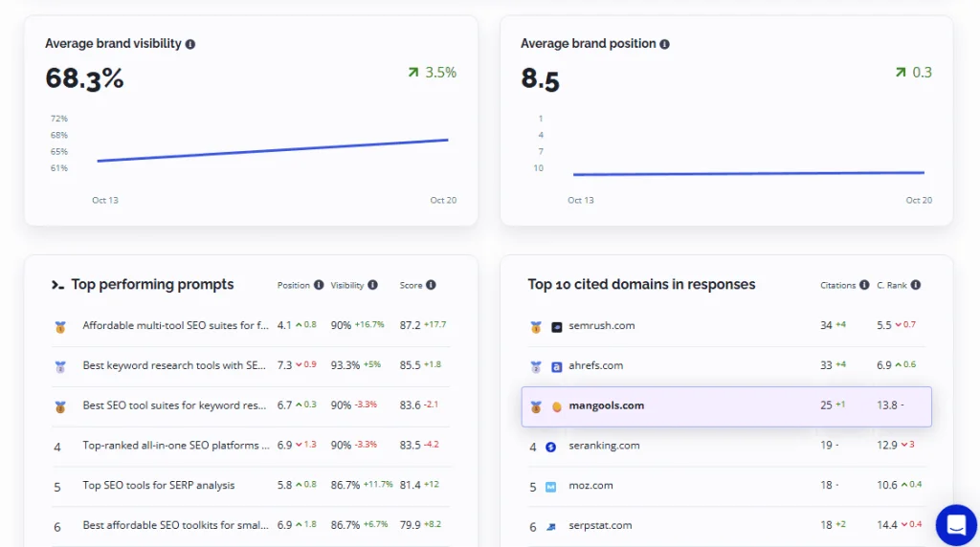Screen dimensions: 980x547
Task: Click the Citations column header
Action: [x=837, y=285]
